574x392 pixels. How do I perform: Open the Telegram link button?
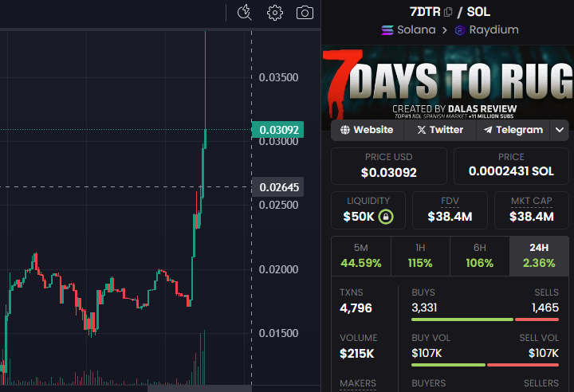pyautogui.click(x=513, y=130)
